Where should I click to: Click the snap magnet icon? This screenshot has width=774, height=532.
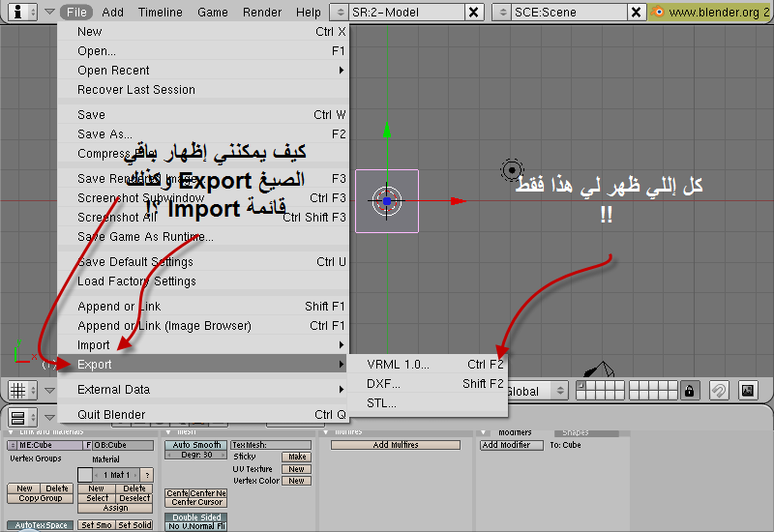coord(719,391)
